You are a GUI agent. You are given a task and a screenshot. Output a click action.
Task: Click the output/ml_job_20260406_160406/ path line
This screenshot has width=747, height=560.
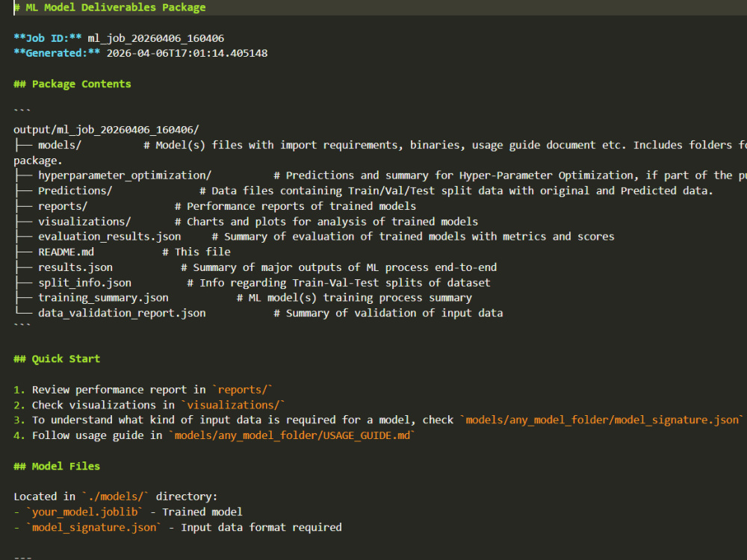[x=106, y=130]
